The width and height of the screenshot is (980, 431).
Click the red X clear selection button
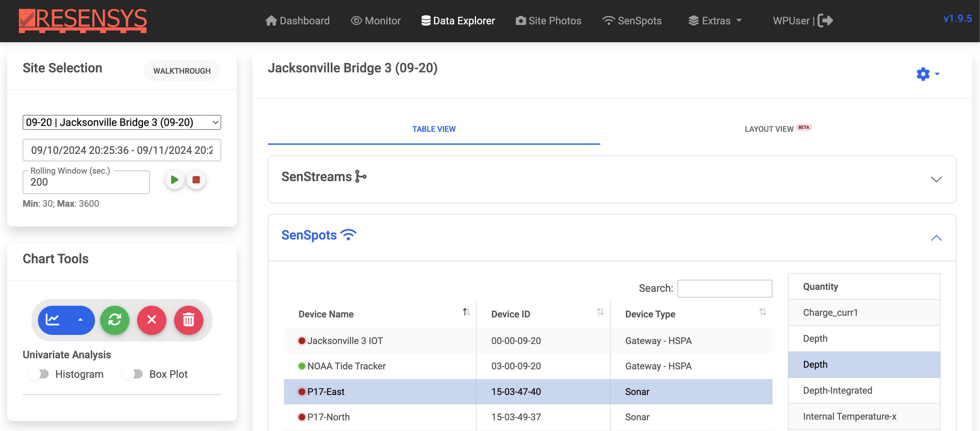[151, 320]
